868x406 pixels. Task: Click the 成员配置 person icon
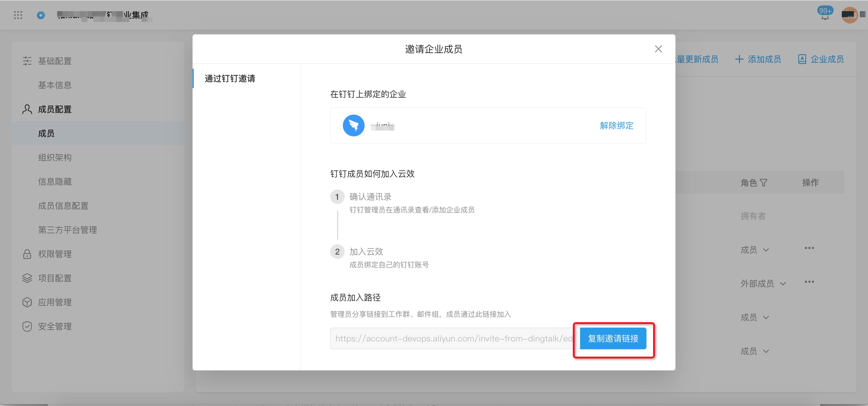point(27,109)
